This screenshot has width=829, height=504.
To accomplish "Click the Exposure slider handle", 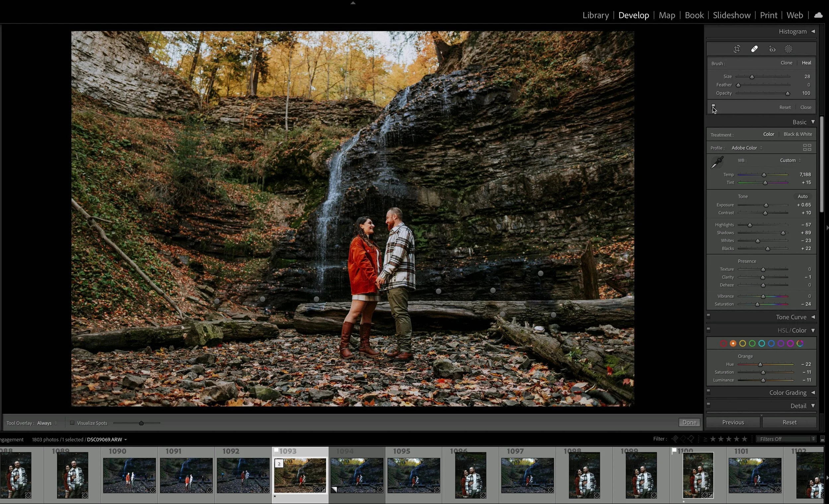I will coord(766,205).
